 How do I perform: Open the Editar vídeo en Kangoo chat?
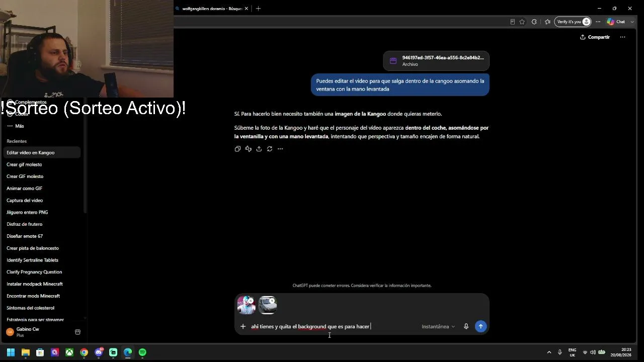[x=42, y=152]
